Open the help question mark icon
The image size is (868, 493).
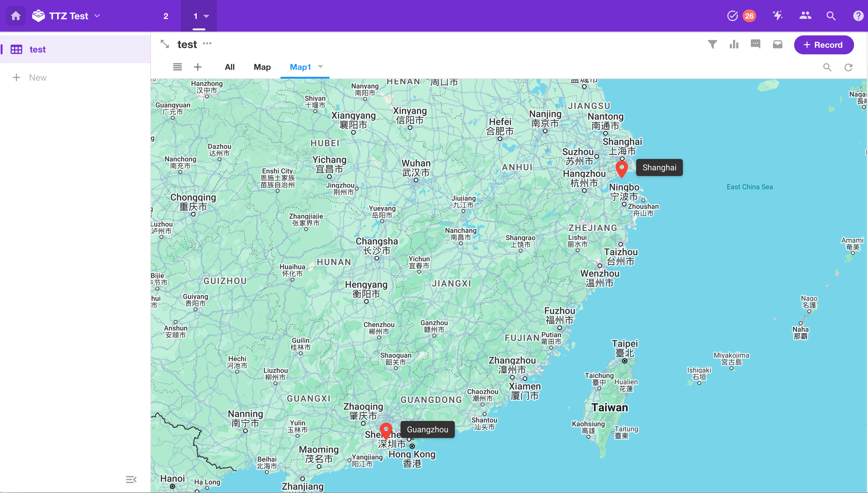pyautogui.click(x=858, y=16)
